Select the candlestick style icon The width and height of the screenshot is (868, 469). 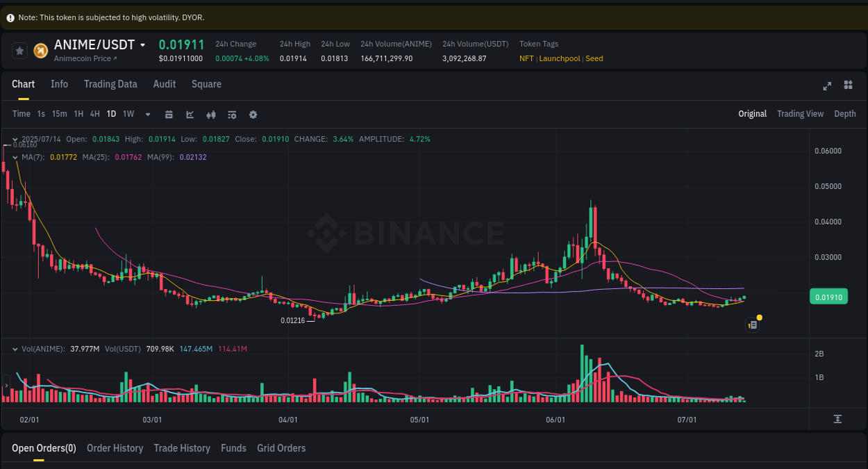(x=211, y=114)
